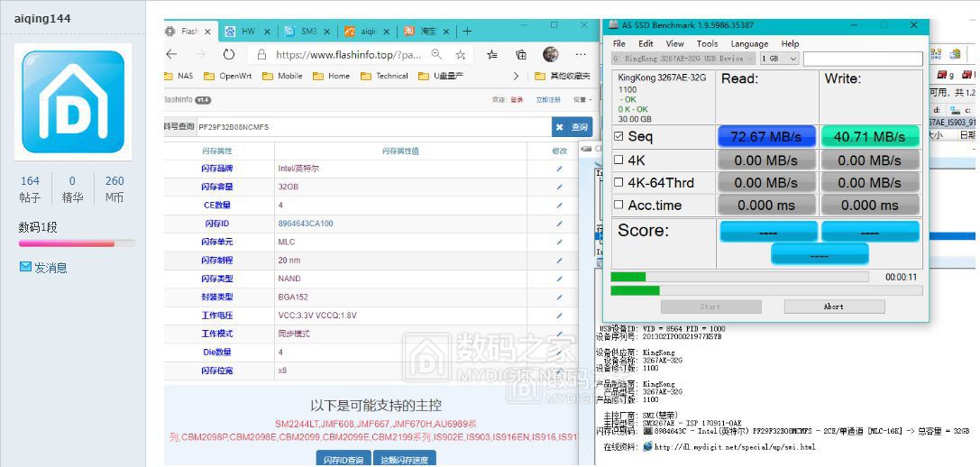This screenshot has width=980, height=467.
Task: Open the Home bookmarks folder
Action: pyautogui.click(x=332, y=77)
